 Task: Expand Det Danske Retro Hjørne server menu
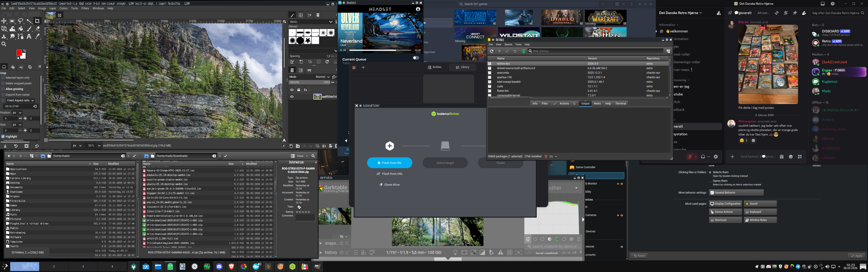[681, 13]
